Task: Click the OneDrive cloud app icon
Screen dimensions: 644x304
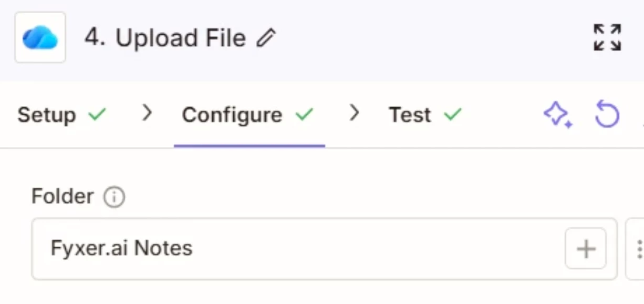Action: [x=40, y=38]
